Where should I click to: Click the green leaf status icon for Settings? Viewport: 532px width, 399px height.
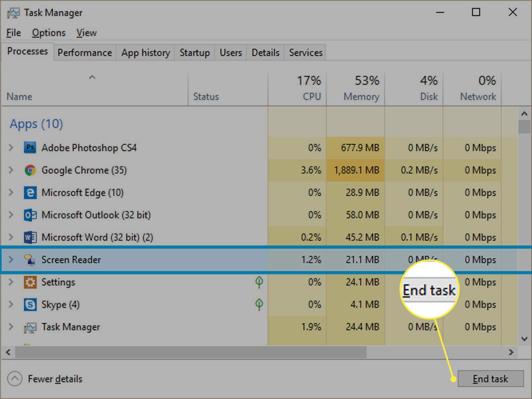pyautogui.click(x=259, y=282)
